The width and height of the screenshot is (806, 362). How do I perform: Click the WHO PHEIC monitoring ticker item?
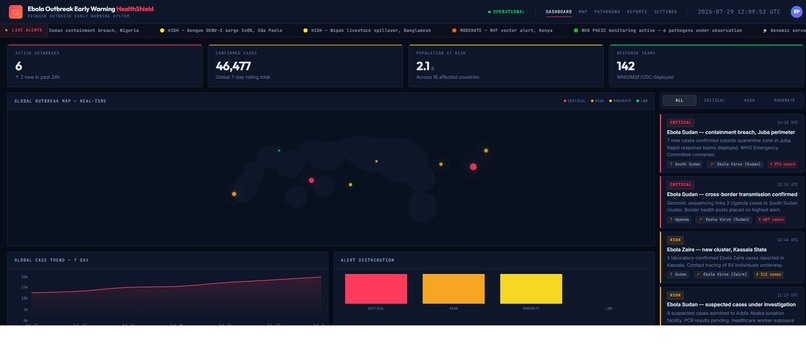tap(657, 30)
